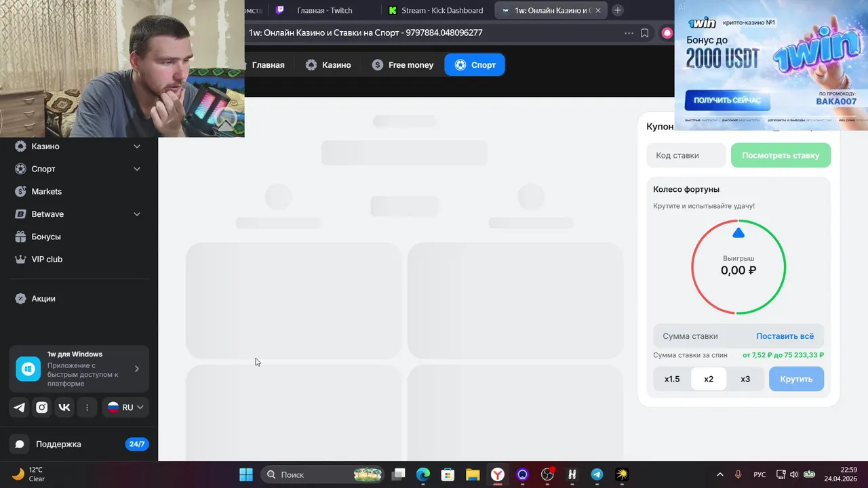Open the browser three-dots page menu
This screenshot has width=868, height=488.
(x=629, y=33)
